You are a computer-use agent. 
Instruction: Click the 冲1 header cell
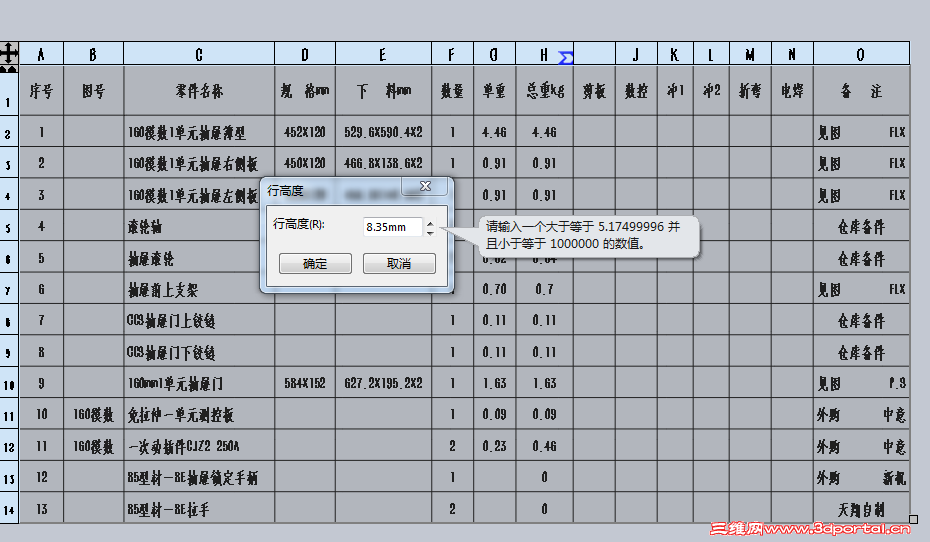[675, 91]
